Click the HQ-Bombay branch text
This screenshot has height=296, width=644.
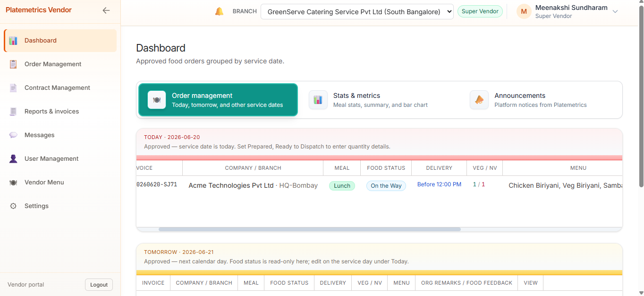click(x=298, y=185)
